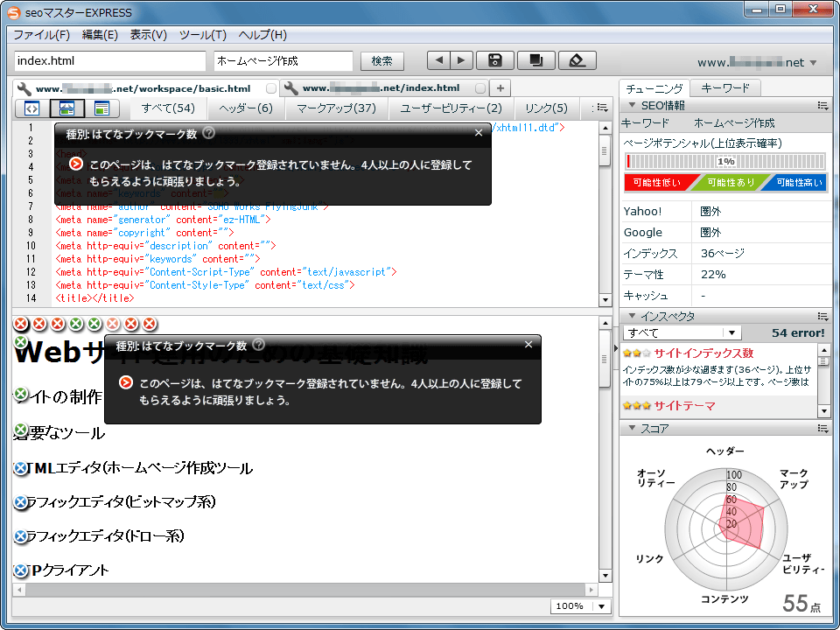The width and height of the screenshot is (840, 630).
Task: Click blue marker beside TMLエディタ line
Action: pyautogui.click(x=20, y=469)
